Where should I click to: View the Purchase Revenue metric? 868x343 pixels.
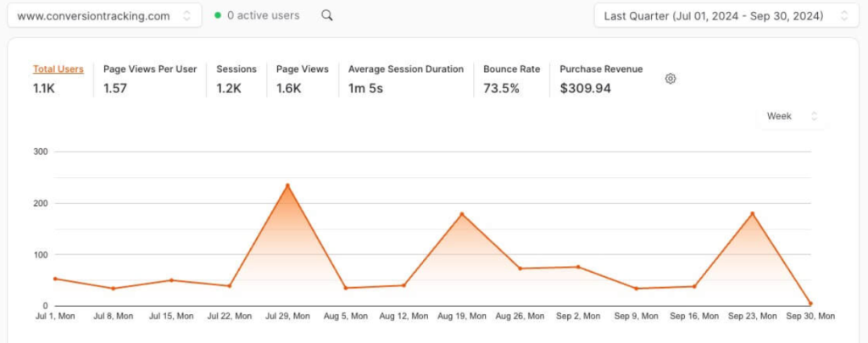pos(601,69)
